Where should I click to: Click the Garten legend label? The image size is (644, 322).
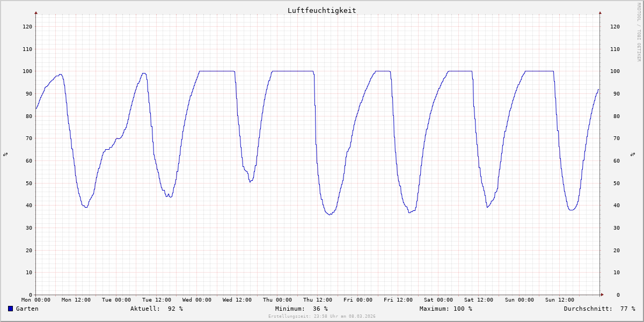[x=27, y=309]
